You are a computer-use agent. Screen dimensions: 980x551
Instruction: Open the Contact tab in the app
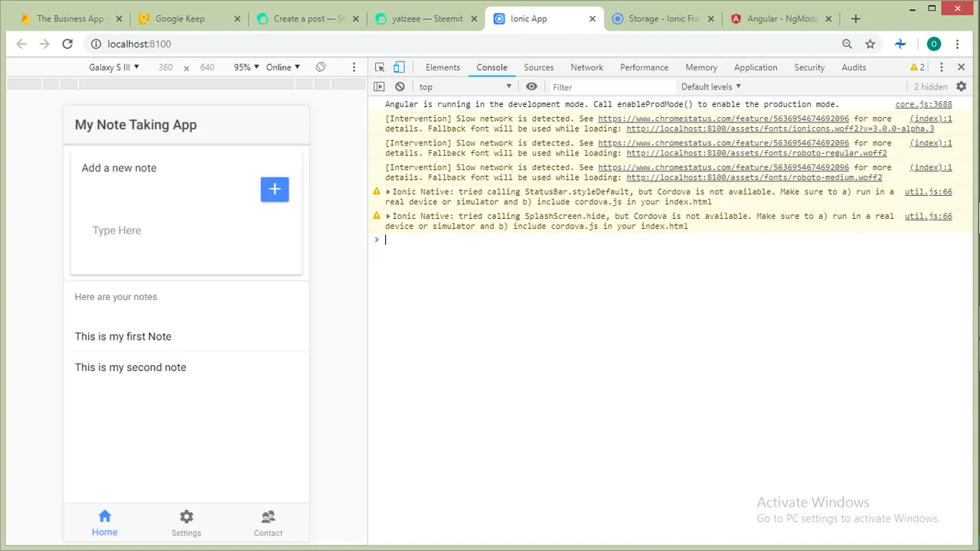pyautogui.click(x=268, y=523)
